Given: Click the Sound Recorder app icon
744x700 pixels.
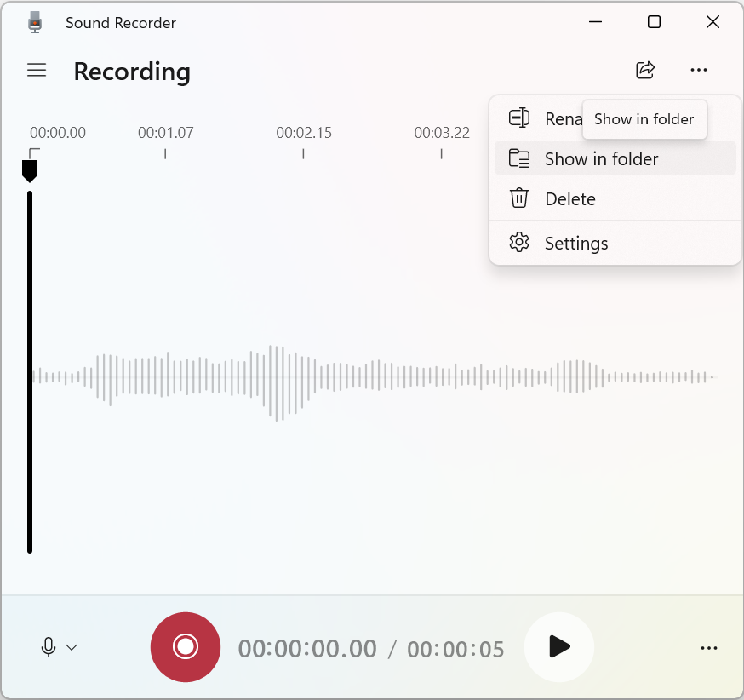Looking at the screenshot, I should (35, 22).
